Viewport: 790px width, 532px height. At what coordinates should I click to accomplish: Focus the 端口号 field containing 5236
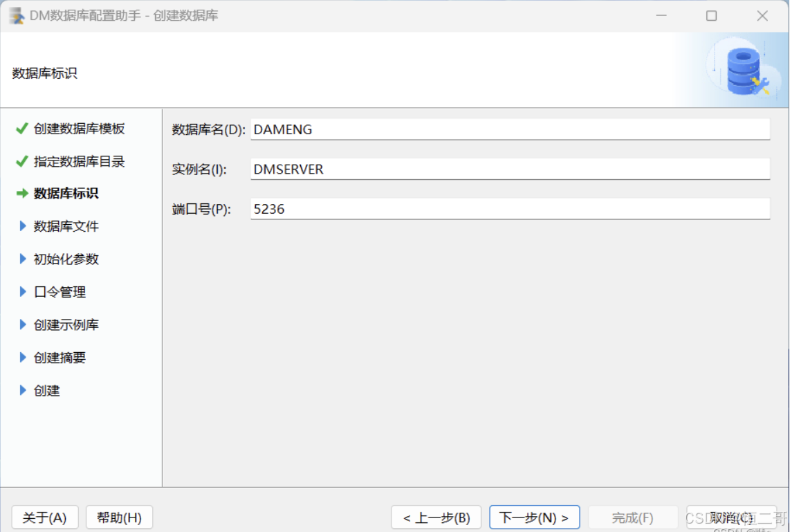pos(510,209)
